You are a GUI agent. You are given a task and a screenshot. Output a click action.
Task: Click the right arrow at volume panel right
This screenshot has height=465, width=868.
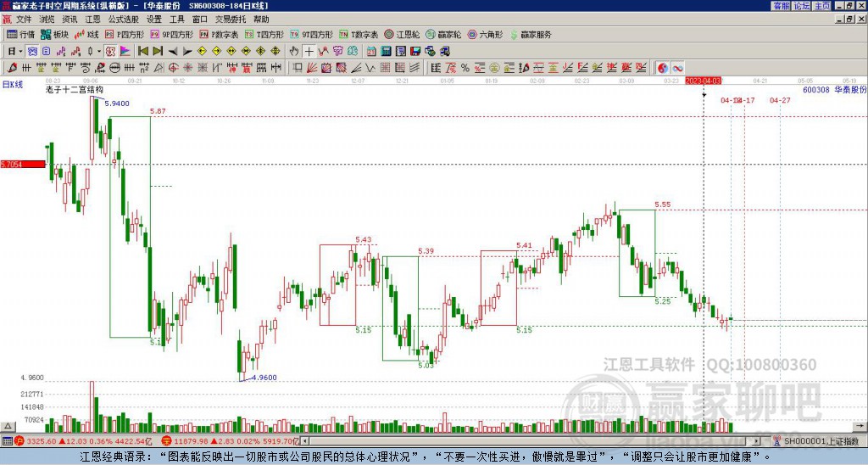tap(861, 427)
